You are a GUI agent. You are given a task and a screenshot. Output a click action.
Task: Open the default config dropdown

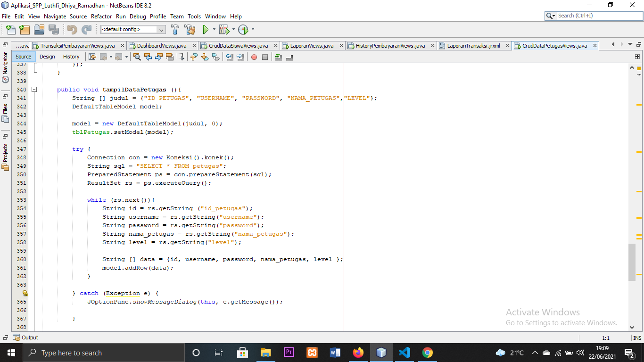pos(133,29)
